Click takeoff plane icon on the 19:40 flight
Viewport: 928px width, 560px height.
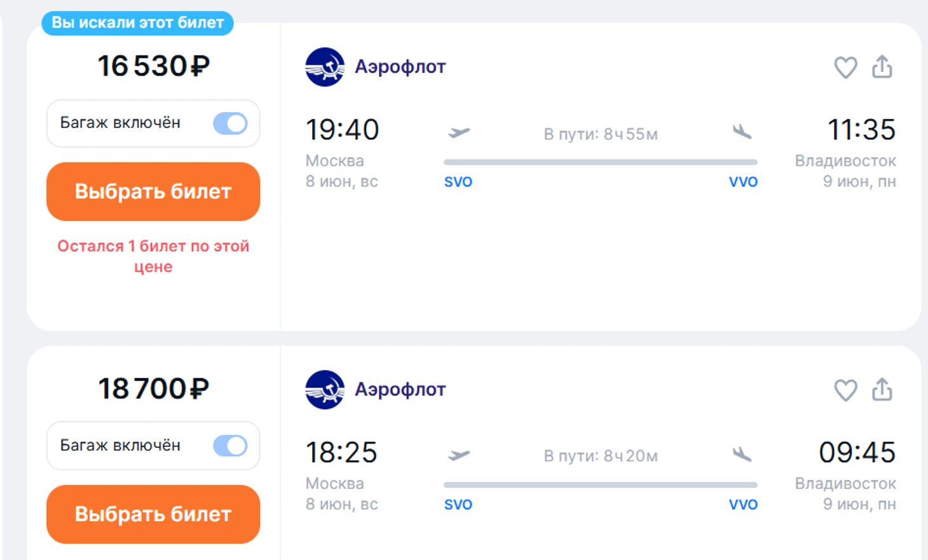tap(458, 132)
